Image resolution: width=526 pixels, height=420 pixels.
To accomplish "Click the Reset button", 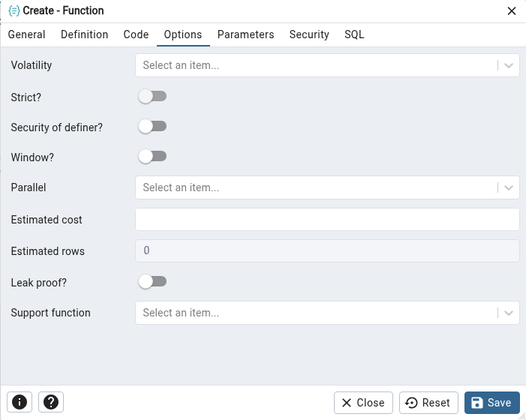I will point(428,403).
